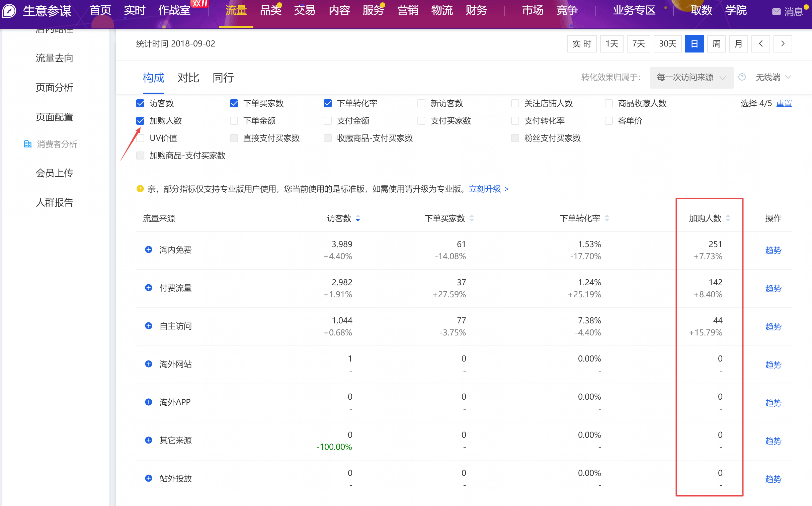Expand the 付费流量 row plus icon
Screen dimensions: 812x506
(x=149, y=288)
